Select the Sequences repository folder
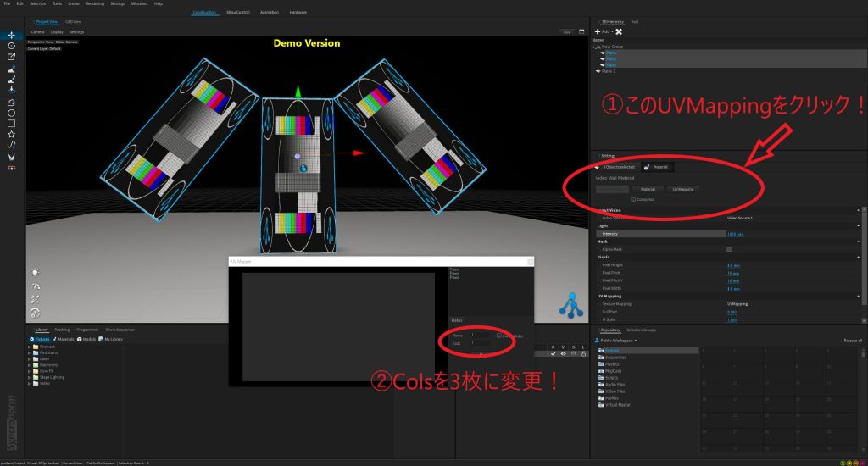The image size is (868, 466). pyautogui.click(x=615, y=358)
